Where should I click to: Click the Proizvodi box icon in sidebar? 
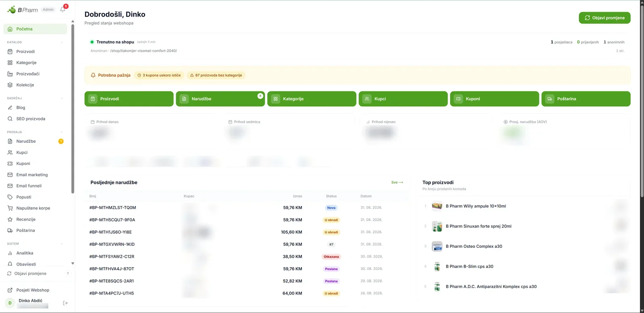10,51
